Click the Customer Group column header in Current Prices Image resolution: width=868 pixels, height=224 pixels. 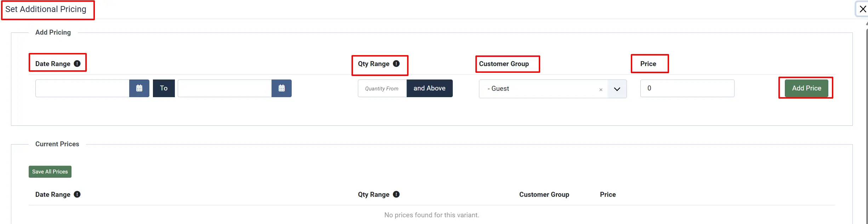(544, 194)
